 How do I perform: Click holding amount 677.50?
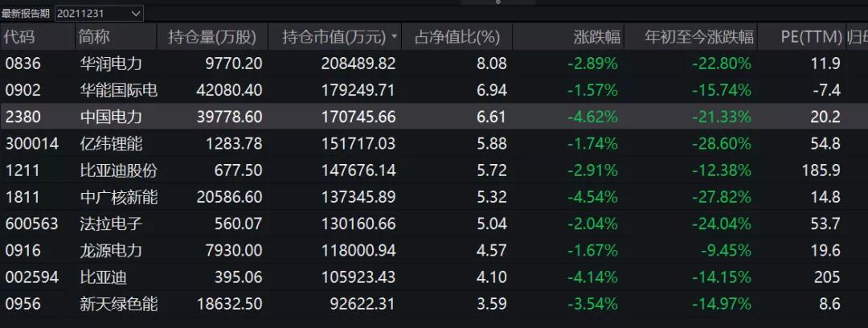pyautogui.click(x=238, y=170)
